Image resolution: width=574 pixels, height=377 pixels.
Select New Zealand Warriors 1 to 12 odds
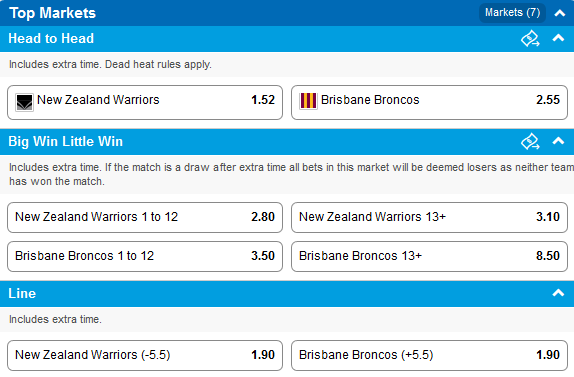145,217
